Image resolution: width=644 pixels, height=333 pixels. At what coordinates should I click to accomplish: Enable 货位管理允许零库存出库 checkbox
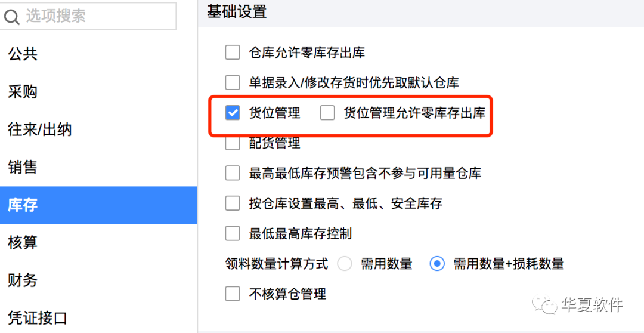point(327,113)
